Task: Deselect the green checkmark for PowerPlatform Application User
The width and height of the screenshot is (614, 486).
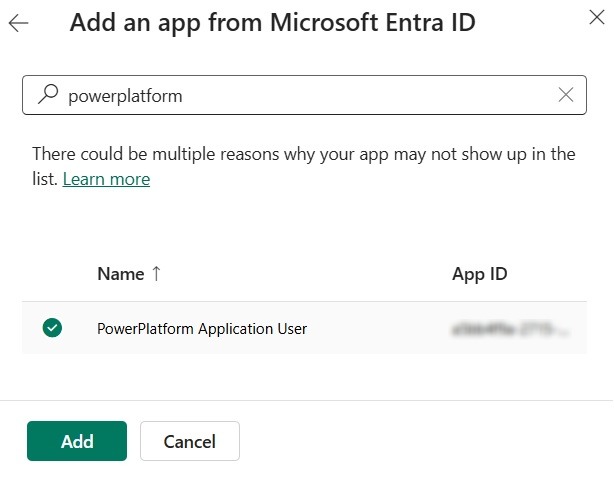Action: tap(52, 327)
